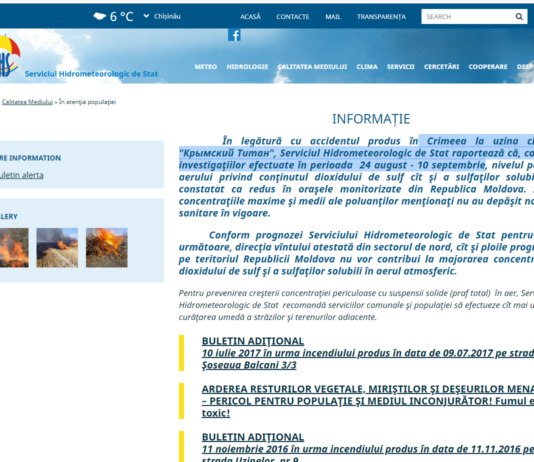Click the 6 °C temperature reading
The image size is (534, 462).
pos(122,16)
